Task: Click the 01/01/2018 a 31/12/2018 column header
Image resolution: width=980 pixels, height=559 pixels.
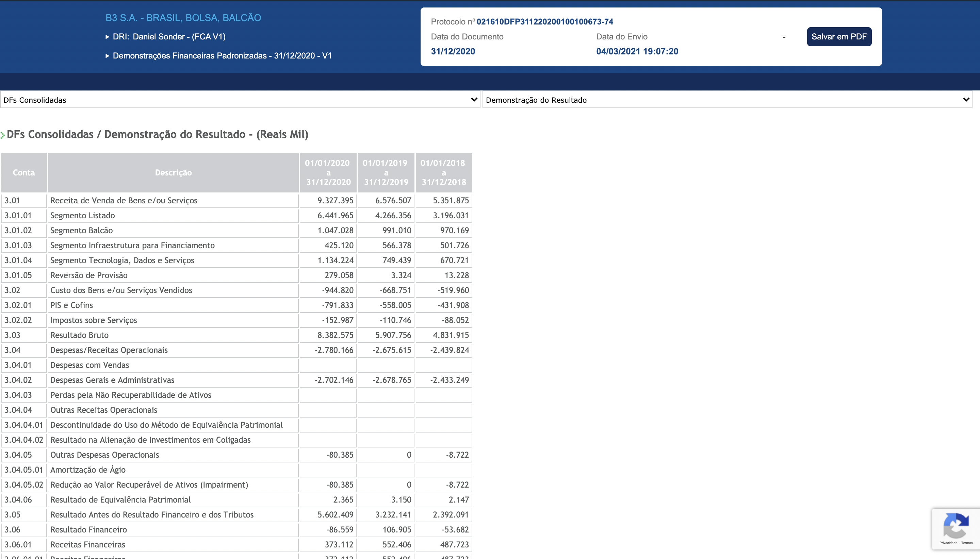Action: (x=444, y=173)
